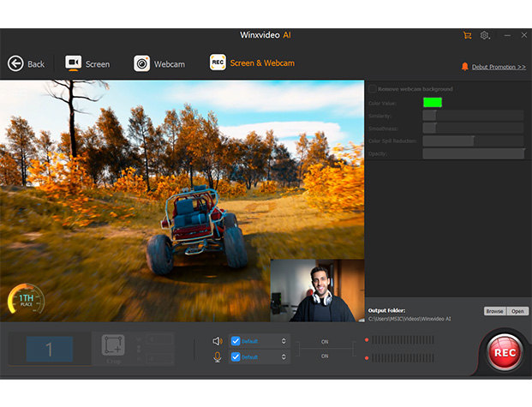This screenshot has width=532, height=407.
Task: Click the crop width input field
Action: pyautogui.click(x=159, y=339)
